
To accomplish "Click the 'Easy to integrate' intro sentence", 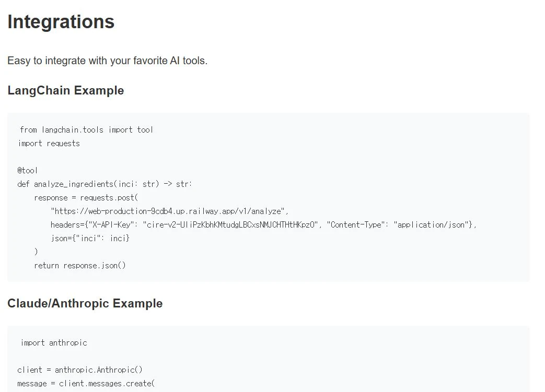I will click(107, 61).
